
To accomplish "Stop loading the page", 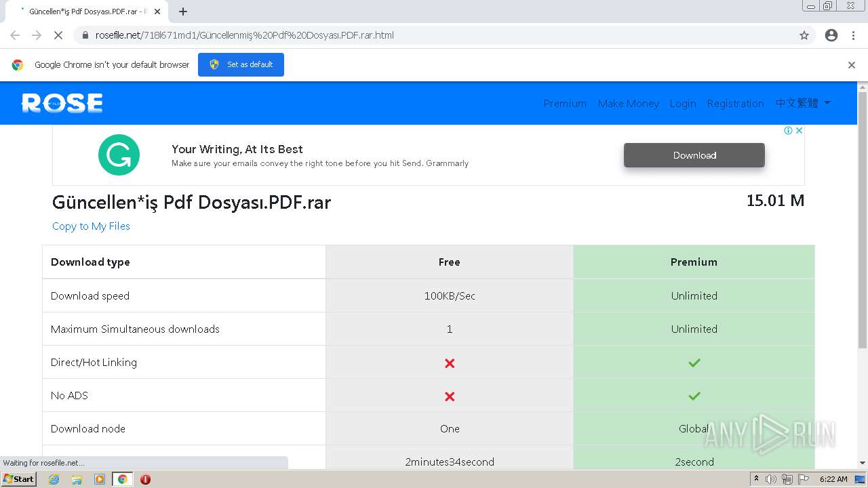I will [x=58, y=35].
